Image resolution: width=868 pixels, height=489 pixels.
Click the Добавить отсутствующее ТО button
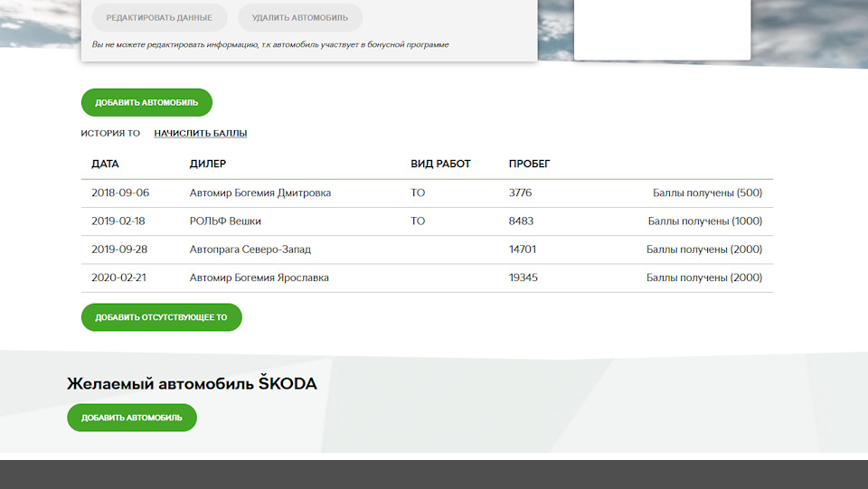[162, 317]
